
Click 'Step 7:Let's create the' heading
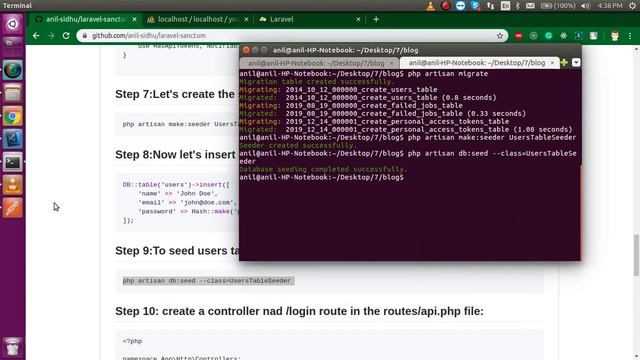[x=175, y=94]
